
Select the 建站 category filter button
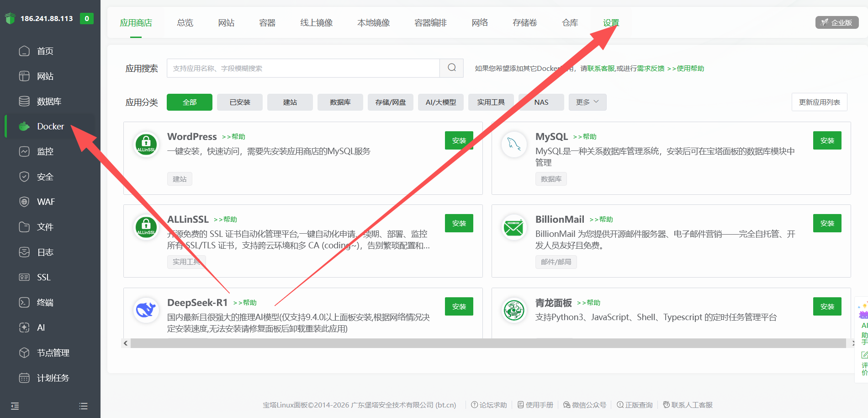[290, 102]
